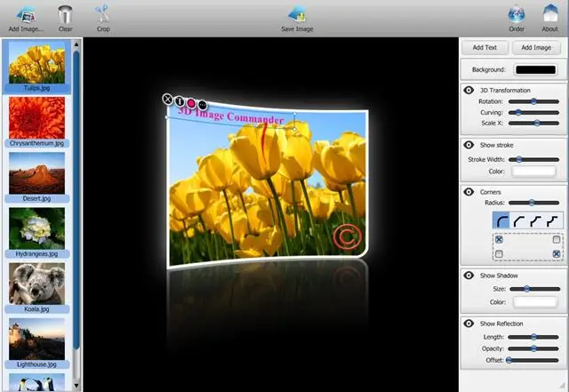The width and height of the screenshot is (569, 392).
Task: Select the inverted round corner style
Action: 535,220
